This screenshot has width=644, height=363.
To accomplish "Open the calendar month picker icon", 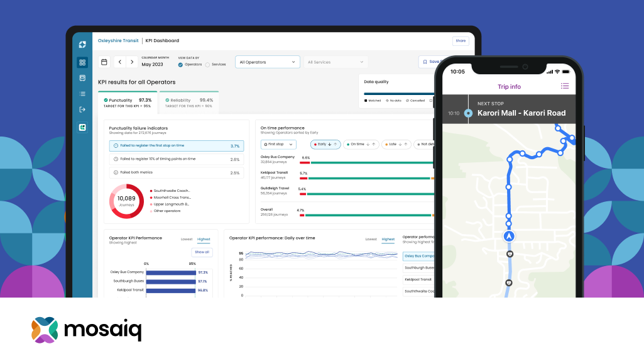I will [103, 61].
